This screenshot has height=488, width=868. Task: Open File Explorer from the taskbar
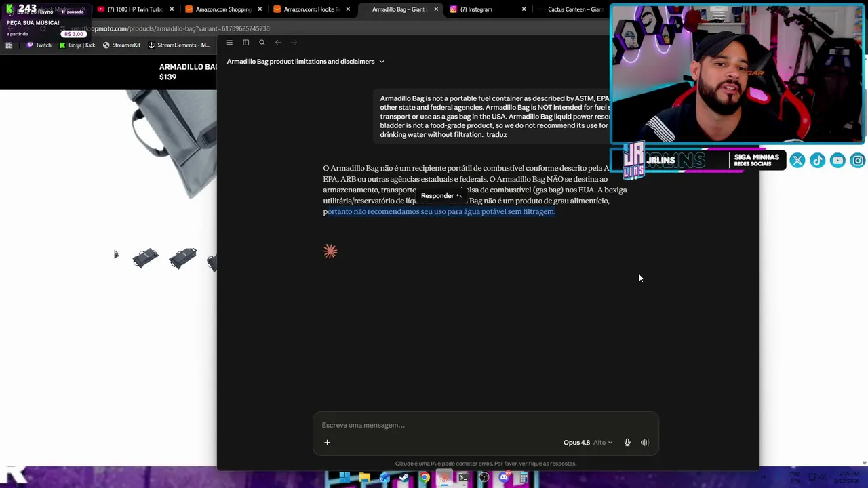point(365,479)
